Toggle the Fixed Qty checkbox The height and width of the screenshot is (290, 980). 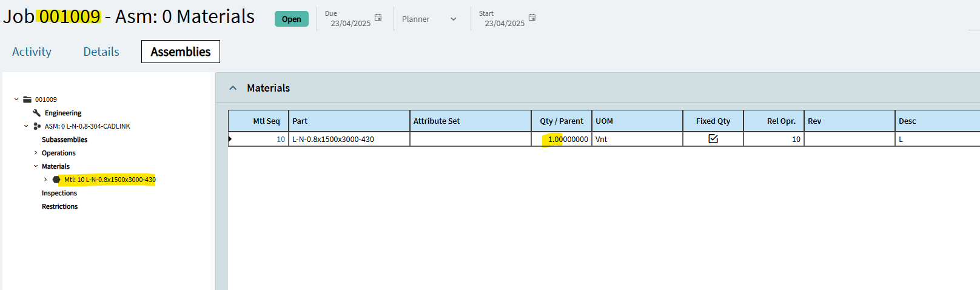tap(713, 139)
